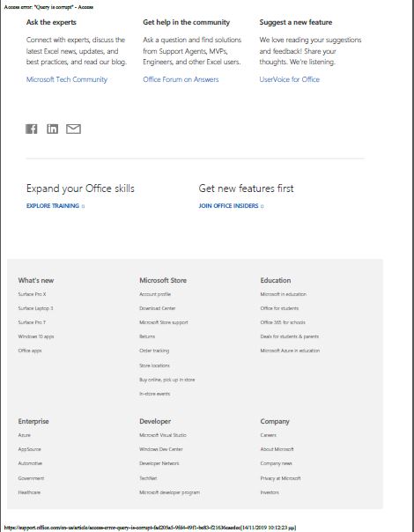Image resolution: width=414 pixels, height=532 pixels.
Task: Open the Download Center link
Action: (158, 308)
